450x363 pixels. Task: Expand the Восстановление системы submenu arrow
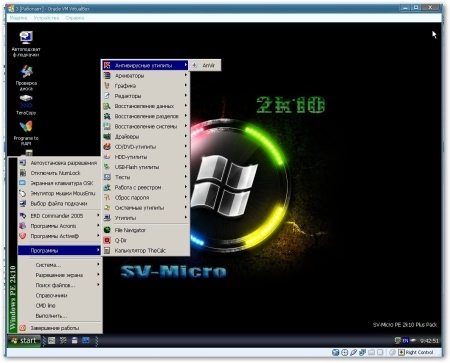pos(186,126)
